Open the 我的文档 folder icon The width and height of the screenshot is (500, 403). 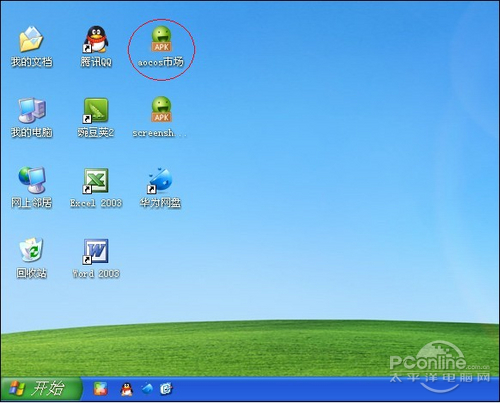click(31, 39)
